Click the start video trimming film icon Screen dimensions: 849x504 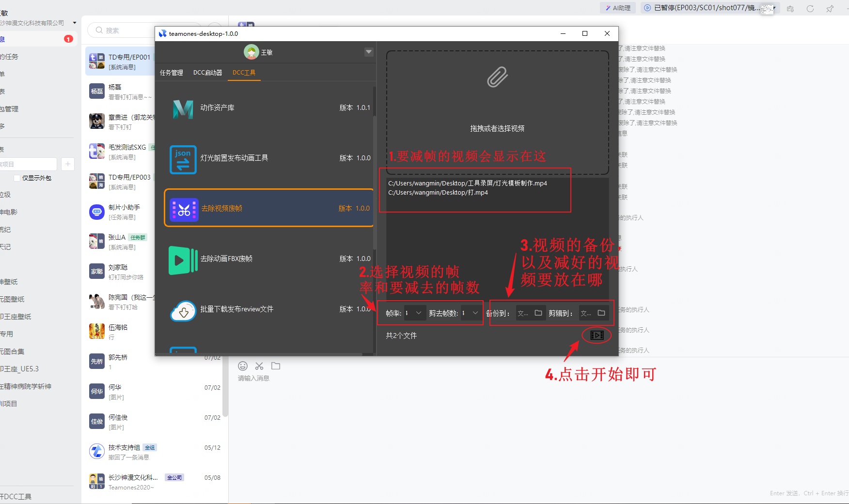pyautogui.click(x=597, y=335)
